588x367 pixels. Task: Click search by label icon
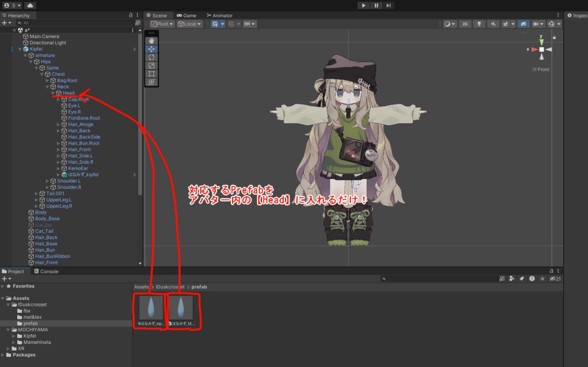coord(521,279)
